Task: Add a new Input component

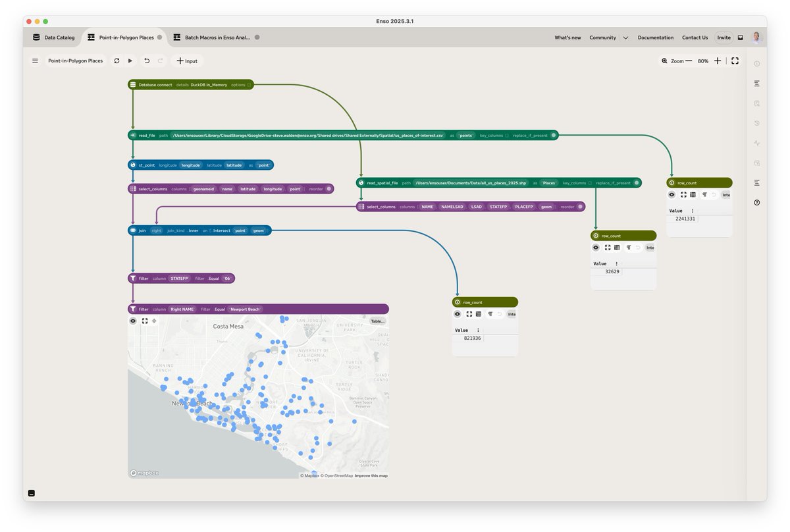Action: 187,61
